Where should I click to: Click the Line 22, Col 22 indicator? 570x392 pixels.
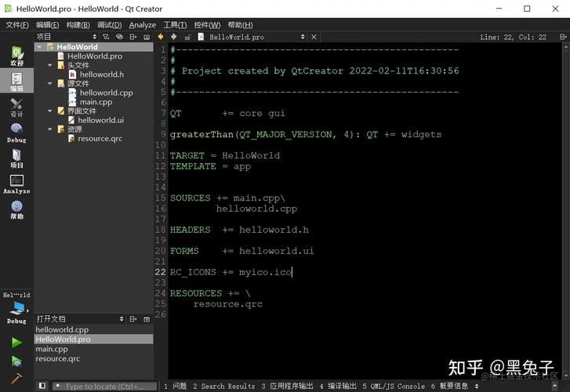(513, 37)
